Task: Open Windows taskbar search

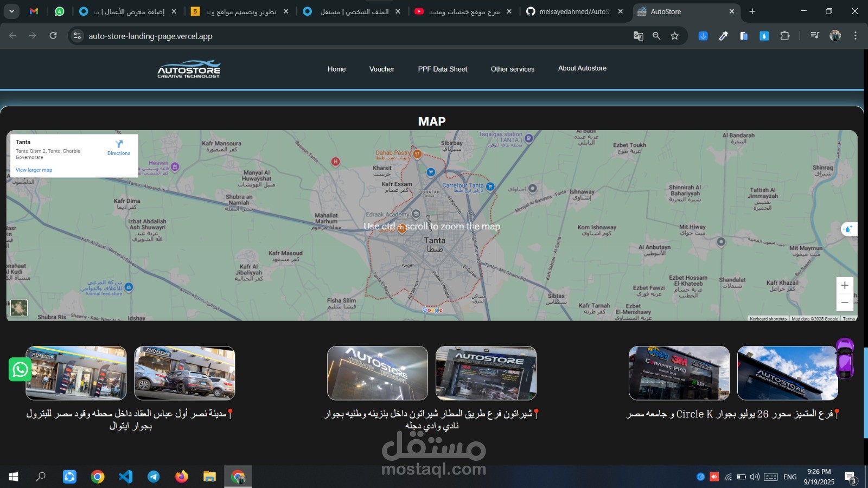Action: click(x=41, y=477)
